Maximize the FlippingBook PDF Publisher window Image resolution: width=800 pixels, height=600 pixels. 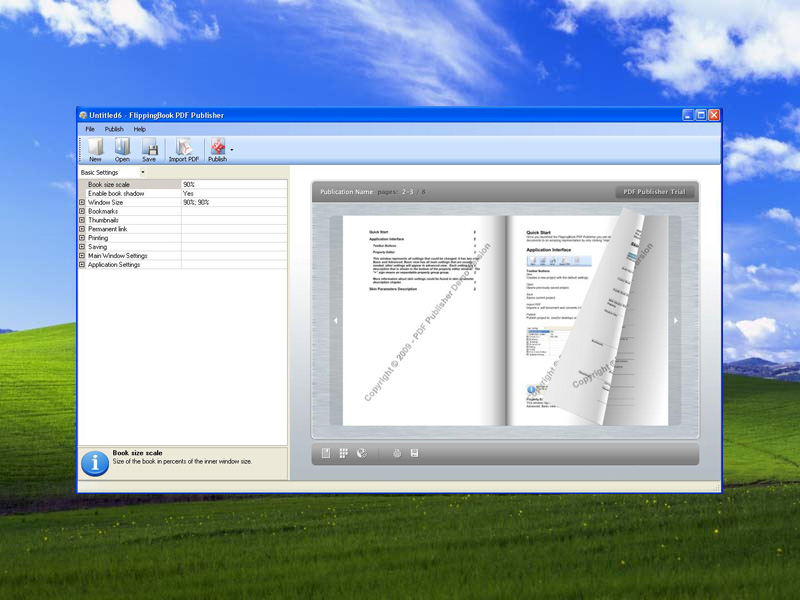coord(701,115)
